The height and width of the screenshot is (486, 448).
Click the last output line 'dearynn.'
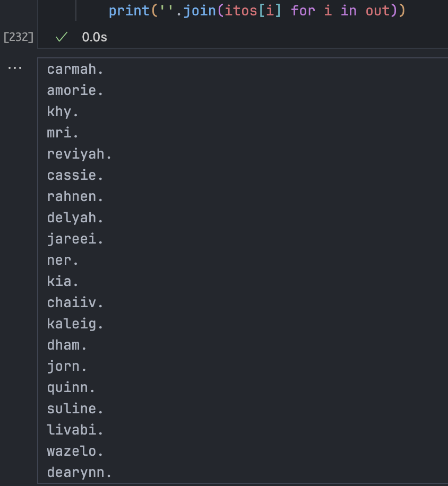tap(79, 473)
